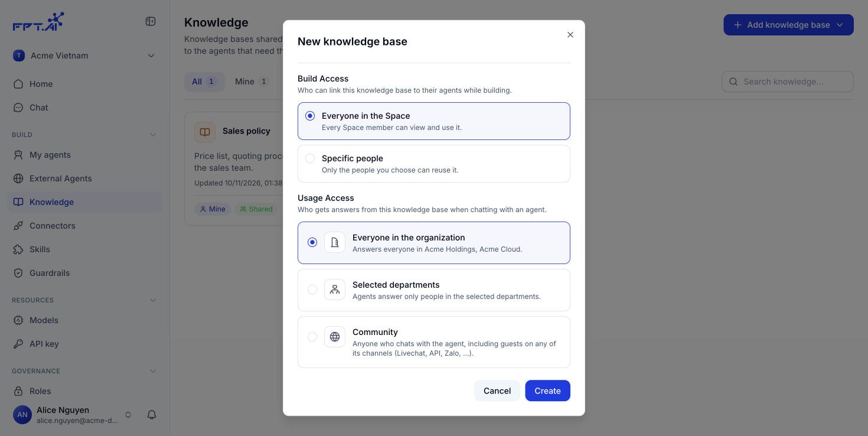Select Selected departments radio button
The image size is (868, 436).
[x=312, y=289]
